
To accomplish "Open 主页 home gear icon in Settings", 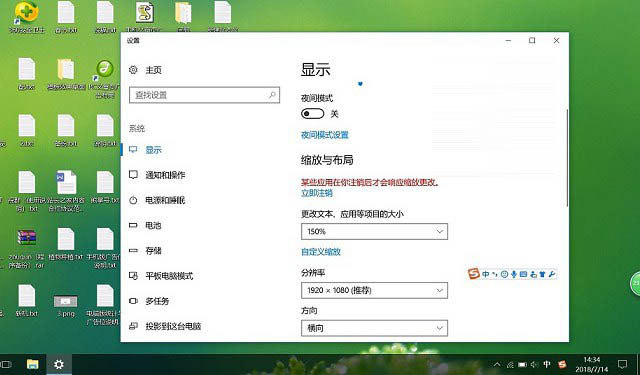I will 133,70.
